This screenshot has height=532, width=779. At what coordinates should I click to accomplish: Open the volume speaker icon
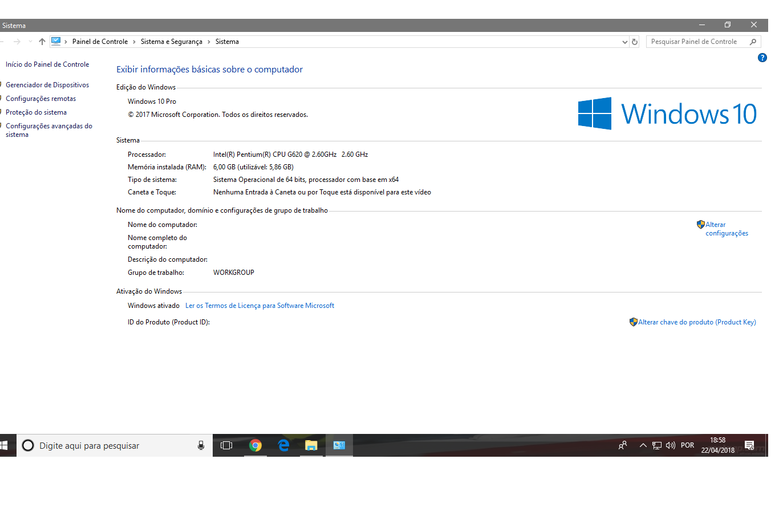(671, 445)
